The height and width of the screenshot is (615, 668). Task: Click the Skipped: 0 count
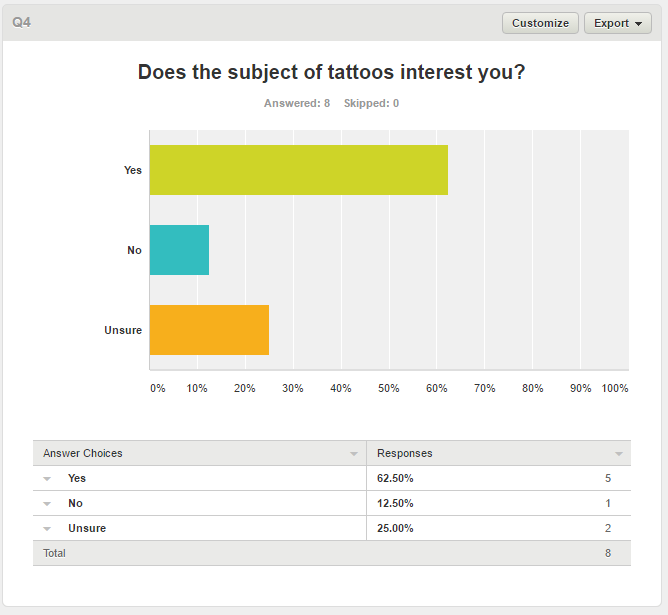pos(371,103)
